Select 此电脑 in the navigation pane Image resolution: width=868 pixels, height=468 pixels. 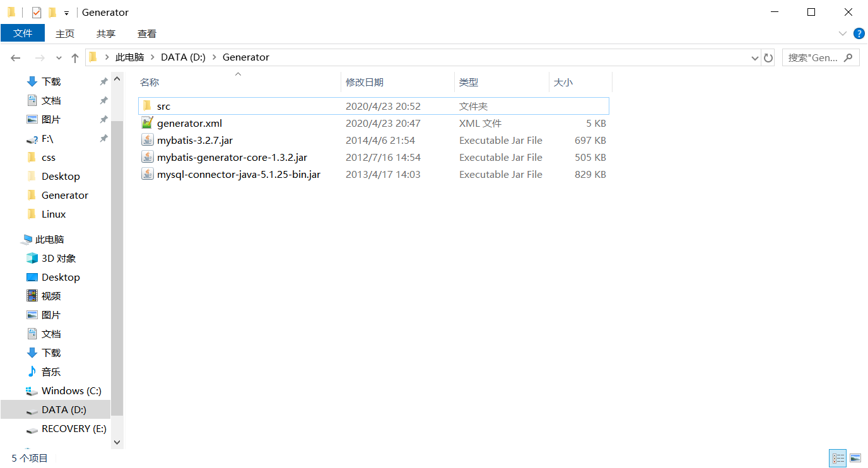click(x=49, y=239)
